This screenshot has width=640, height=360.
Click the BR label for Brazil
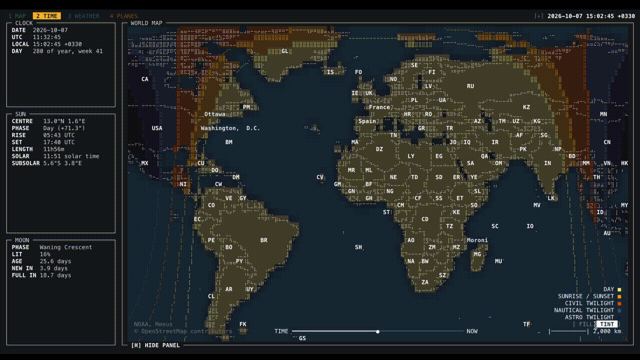coord(264,240)
